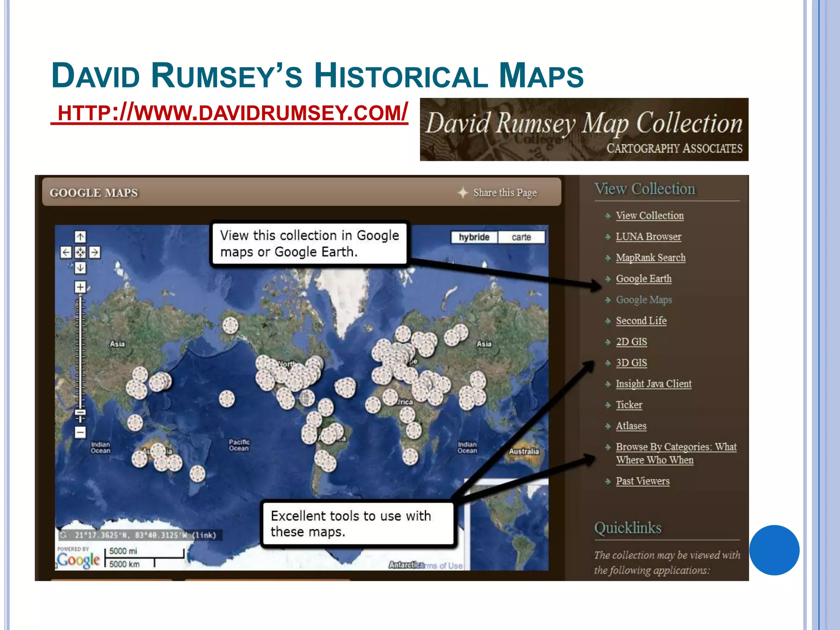Pan the map up with arrow
The image size is (840, 630).
[x=80, y=237]
